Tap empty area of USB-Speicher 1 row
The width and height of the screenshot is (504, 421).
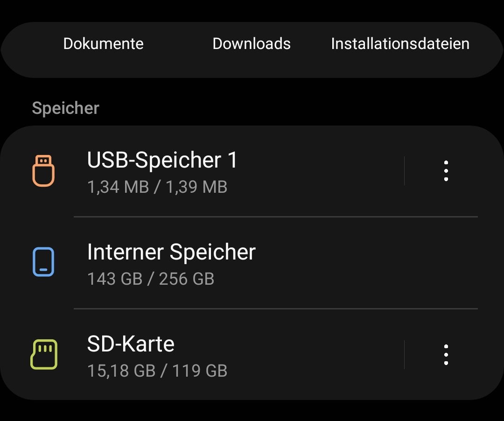click(318, 171)
